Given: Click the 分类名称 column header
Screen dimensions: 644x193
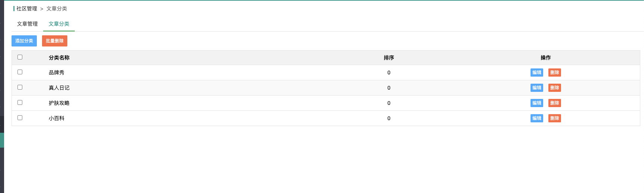Looking at the screenshot, I should click(x=59, y=58).
